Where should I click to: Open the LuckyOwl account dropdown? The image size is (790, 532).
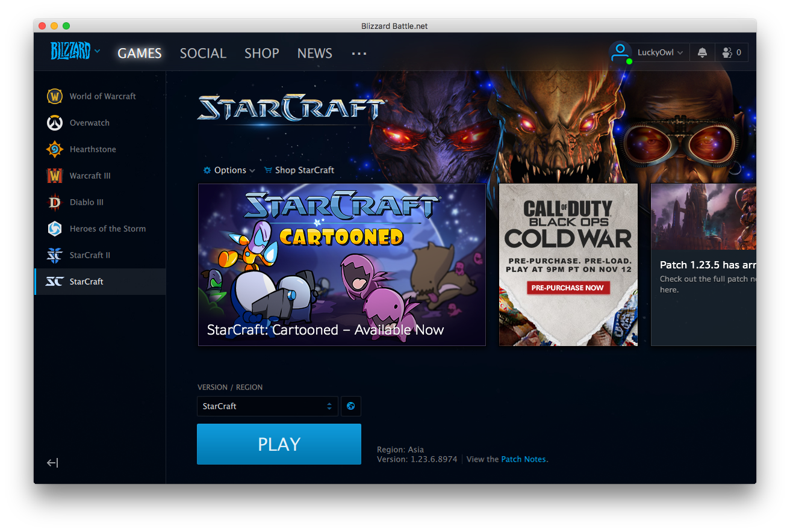660,52
